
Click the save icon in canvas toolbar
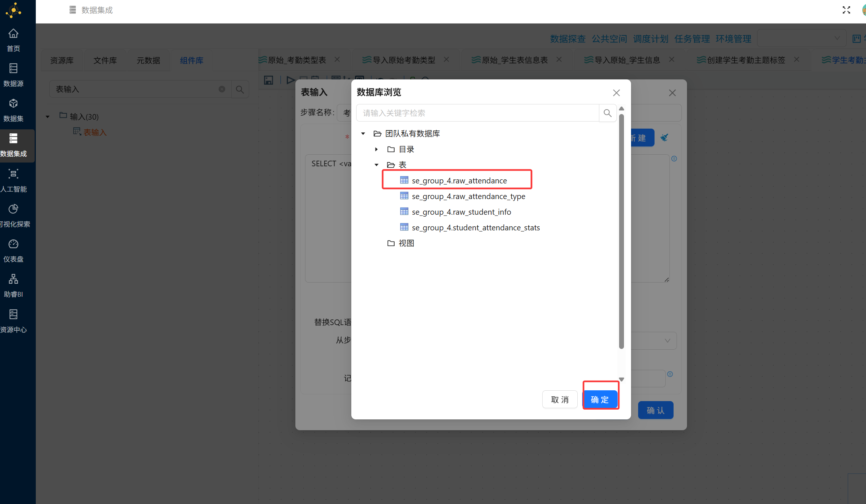click(x=269, y=80)
